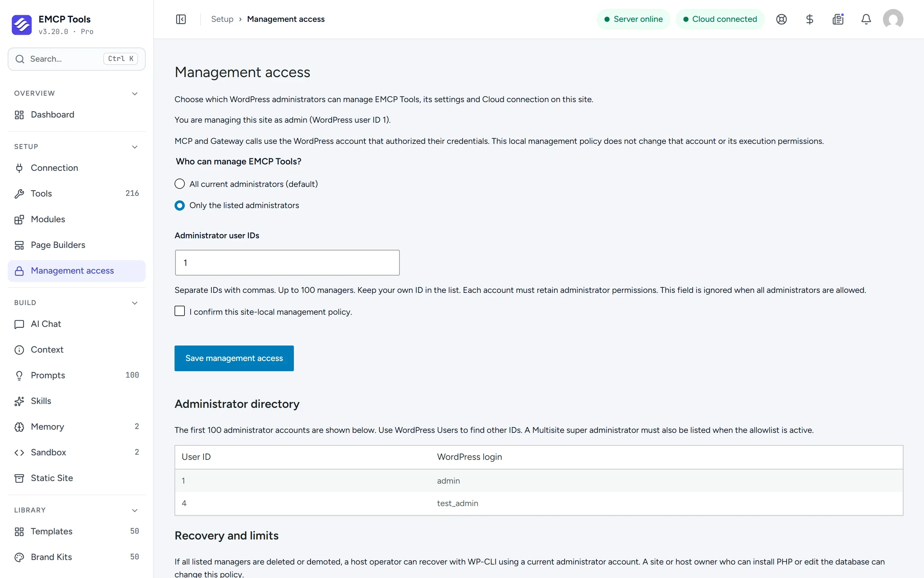Click the dollar sign billing icon

click(809, 19)
